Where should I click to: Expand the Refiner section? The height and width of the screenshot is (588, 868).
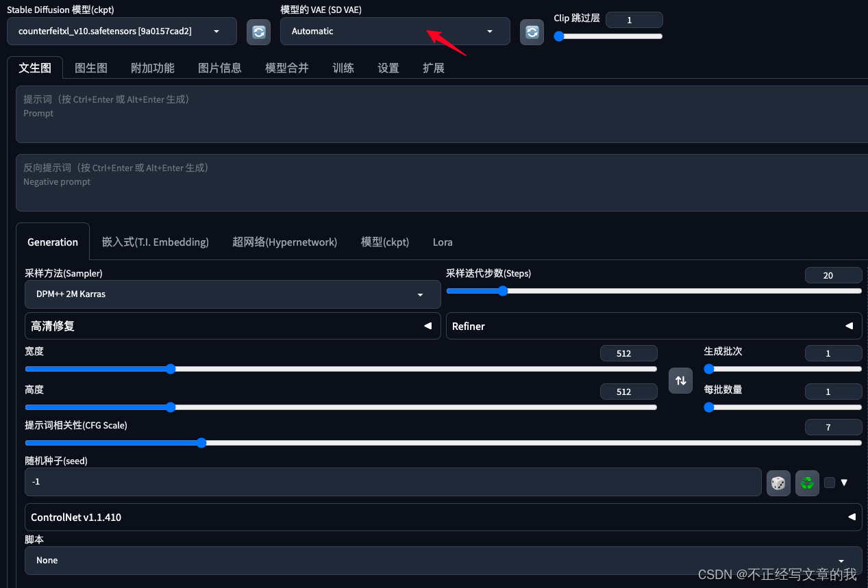[x=654, y=327]
